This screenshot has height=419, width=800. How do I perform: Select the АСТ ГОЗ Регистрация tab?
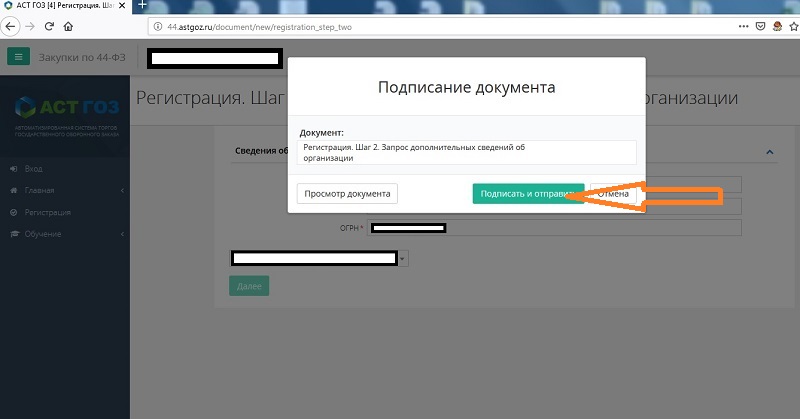pos(65,5)
